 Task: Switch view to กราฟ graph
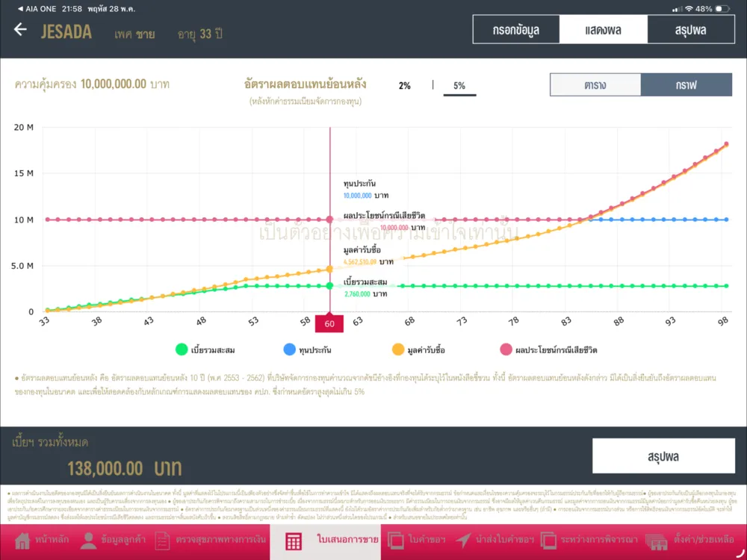[x=686, y=85]
